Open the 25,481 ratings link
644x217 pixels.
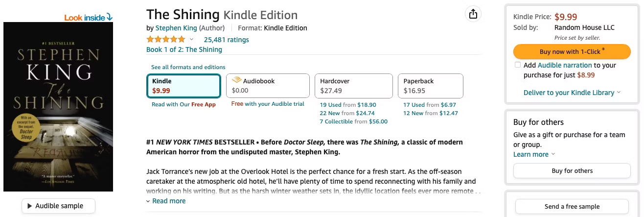point(226,40)
